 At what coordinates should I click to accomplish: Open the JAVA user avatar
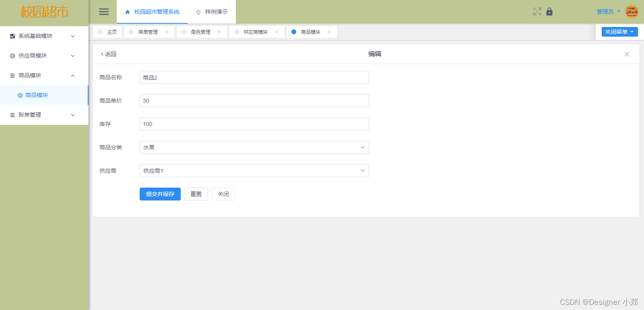pyautogui.click(x=632, y=12)
